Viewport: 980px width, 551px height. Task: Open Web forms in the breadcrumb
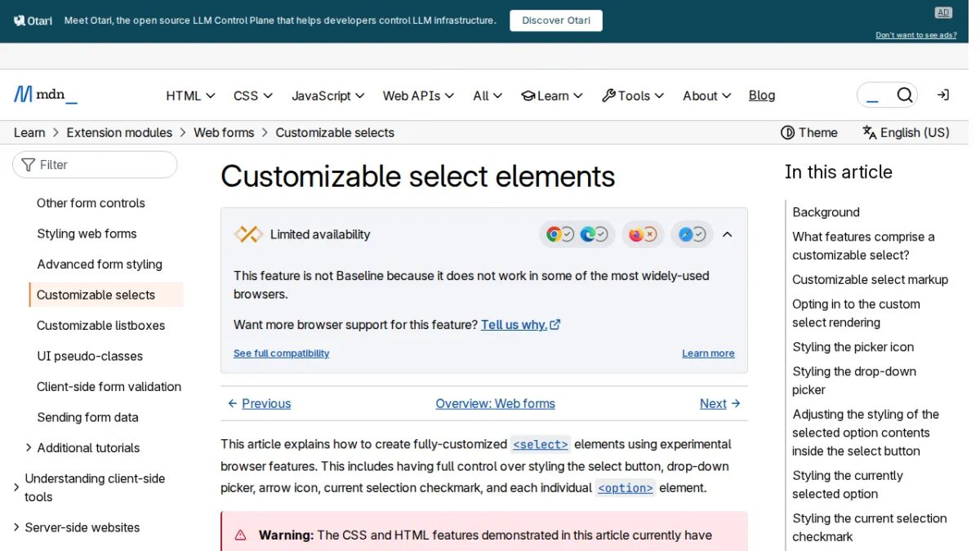click(x=224, y=132)
